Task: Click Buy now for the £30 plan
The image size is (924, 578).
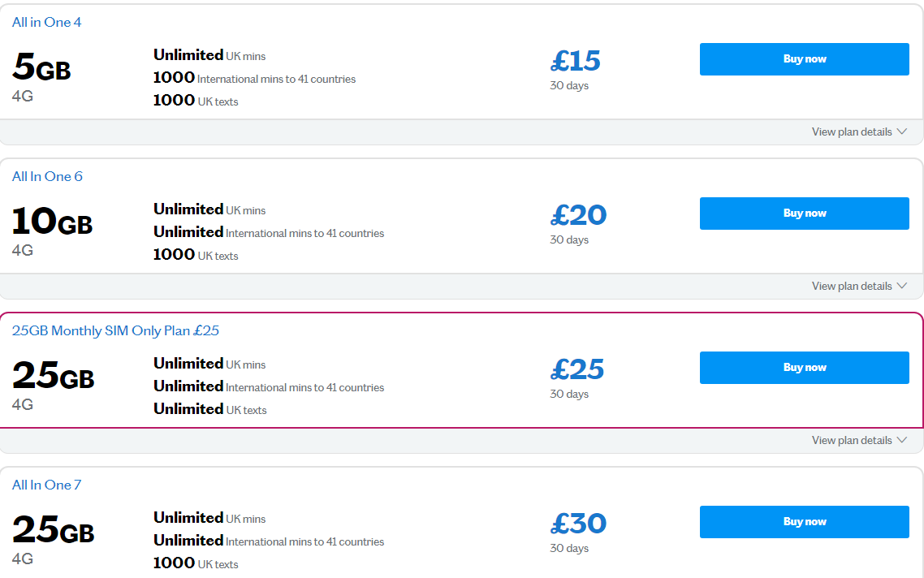Action: pyautogui.click(x=804, y=522)
